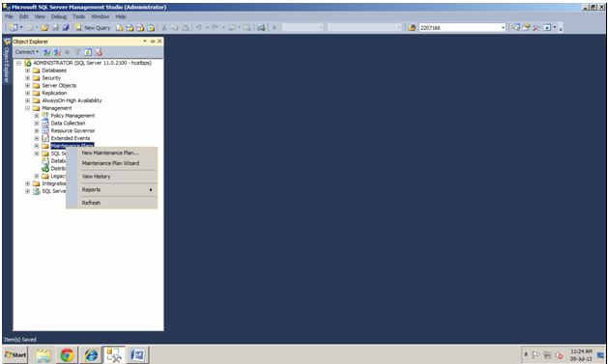
Task: Select the ADMINISTRATOR server node label
Action: coord(92,63)
